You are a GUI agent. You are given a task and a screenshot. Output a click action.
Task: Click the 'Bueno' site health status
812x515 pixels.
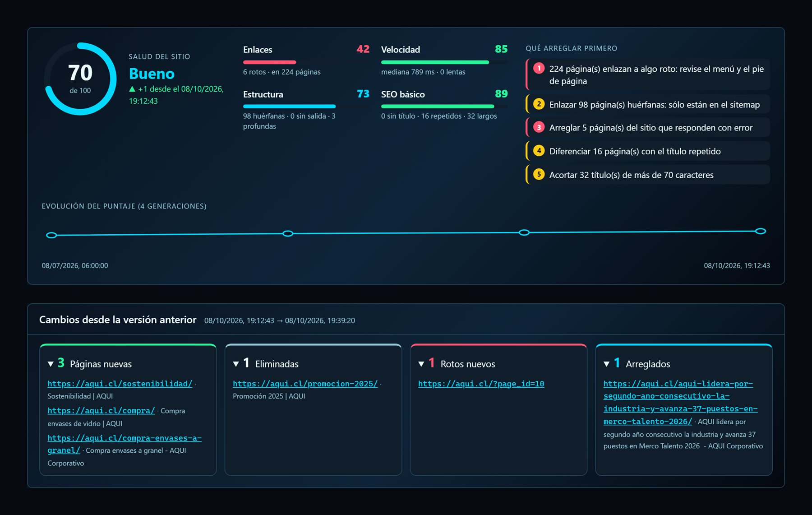click(x=152, y=74)
